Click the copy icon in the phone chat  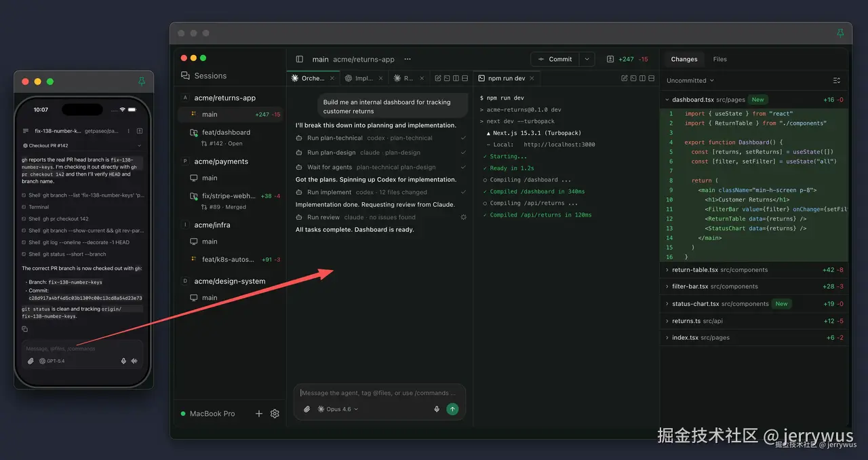(x=25, y=329)
